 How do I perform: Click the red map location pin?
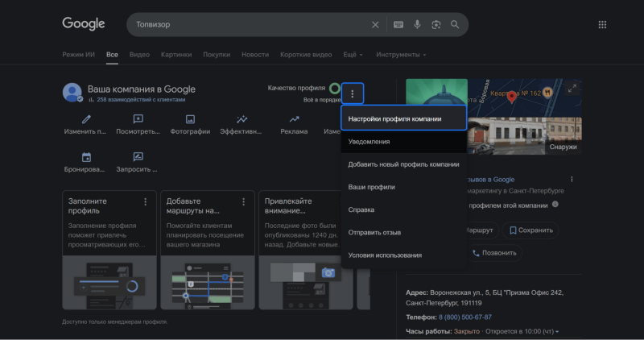[x=511, y=97]
